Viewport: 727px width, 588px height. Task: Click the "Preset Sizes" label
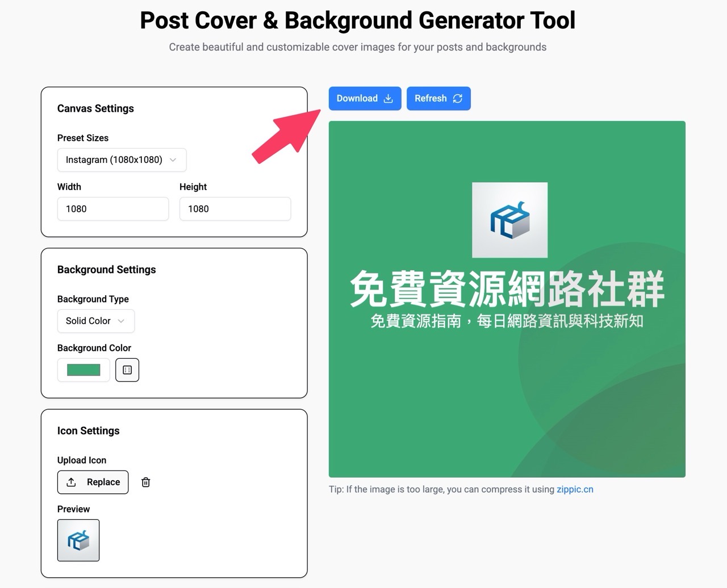(x=83, y=138)
